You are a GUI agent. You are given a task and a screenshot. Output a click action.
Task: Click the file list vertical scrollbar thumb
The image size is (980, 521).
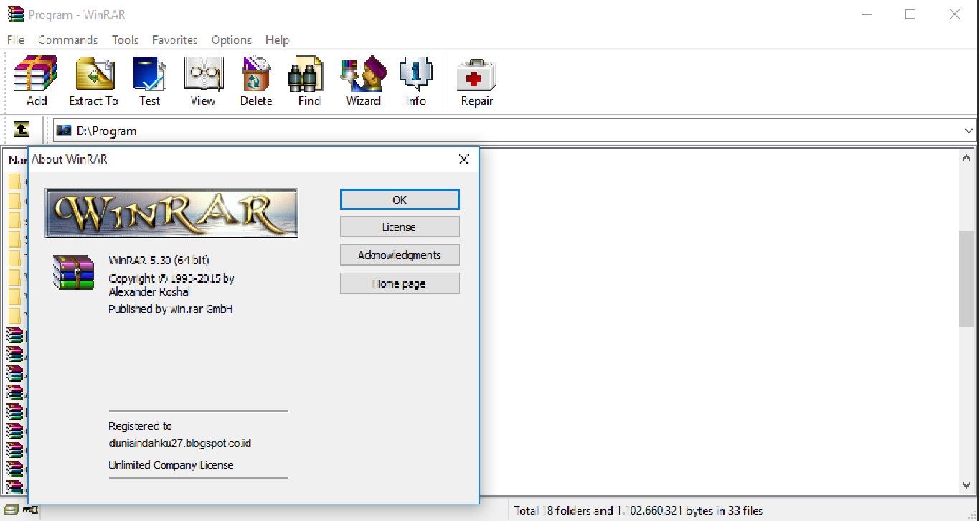pos(967,278)
